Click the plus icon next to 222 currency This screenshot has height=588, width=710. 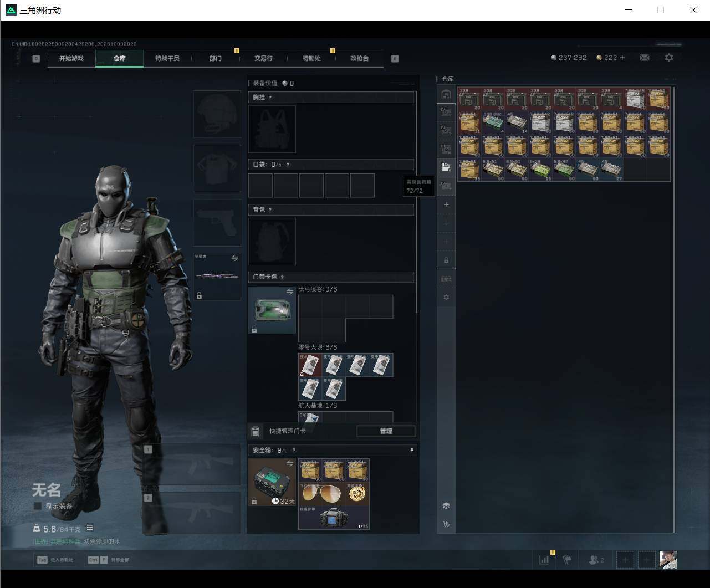tap(622, 58)
